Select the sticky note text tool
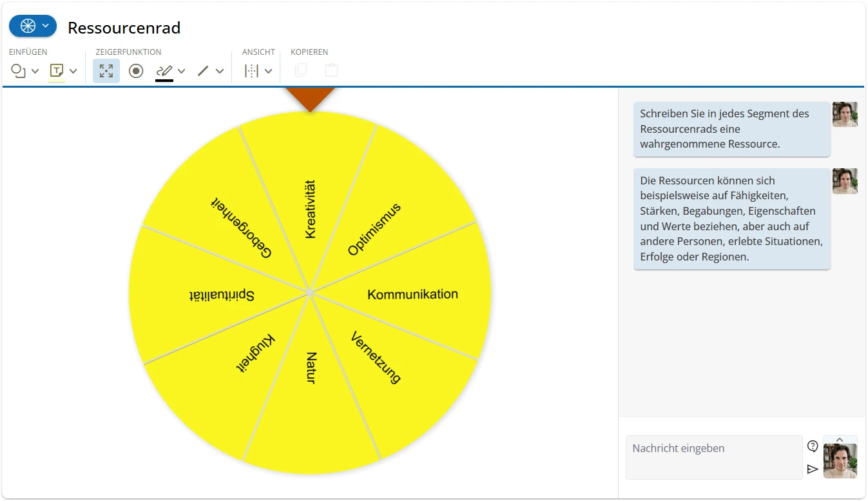This screenshot has height=501, width=868. point(55,71)
